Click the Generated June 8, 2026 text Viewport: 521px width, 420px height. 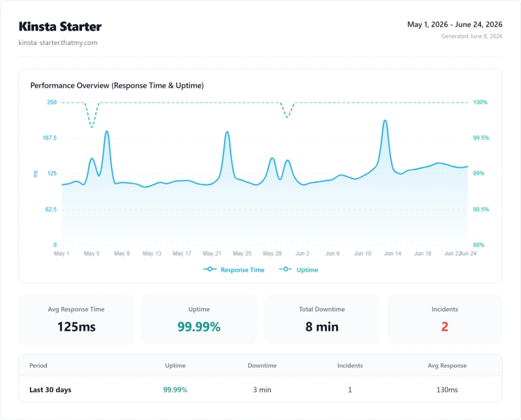tap(472, 36)
